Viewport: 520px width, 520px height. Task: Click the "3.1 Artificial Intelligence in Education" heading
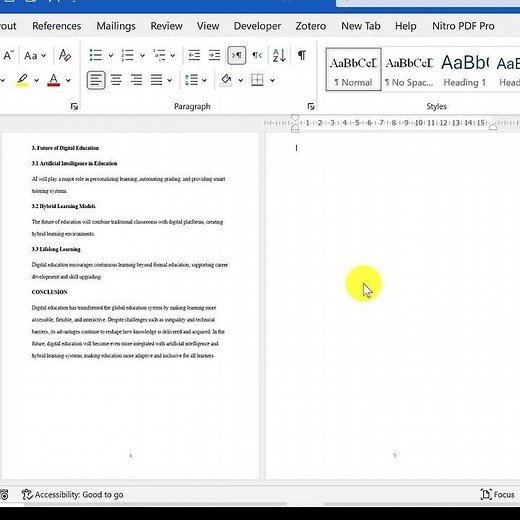click(x=74, y=163)
